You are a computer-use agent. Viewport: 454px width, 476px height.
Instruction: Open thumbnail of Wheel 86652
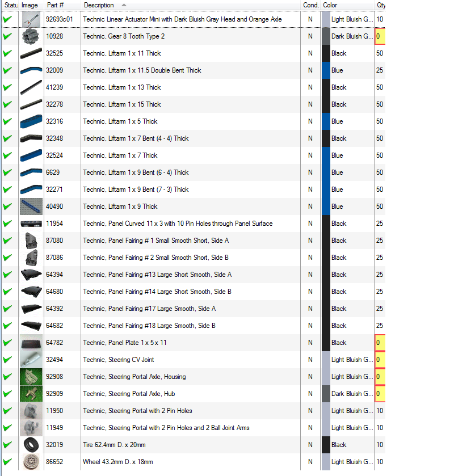pos(31,462)
